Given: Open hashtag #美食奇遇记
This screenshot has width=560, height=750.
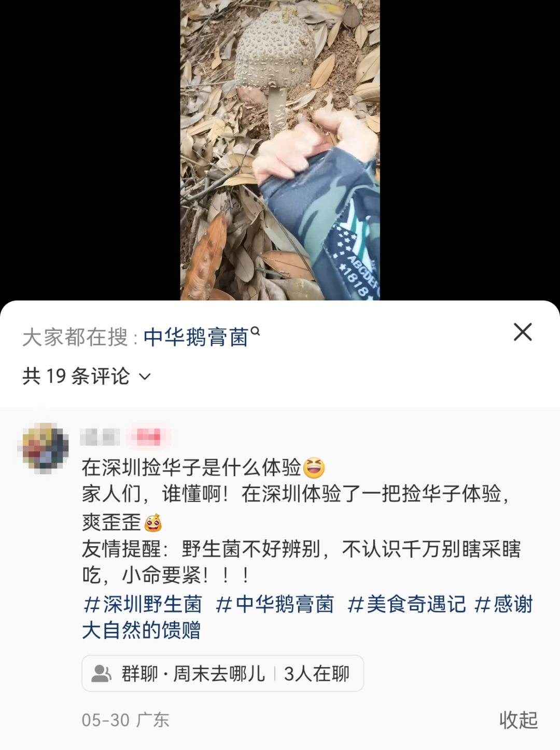Looking at the screenshot, I should [407, 604].
